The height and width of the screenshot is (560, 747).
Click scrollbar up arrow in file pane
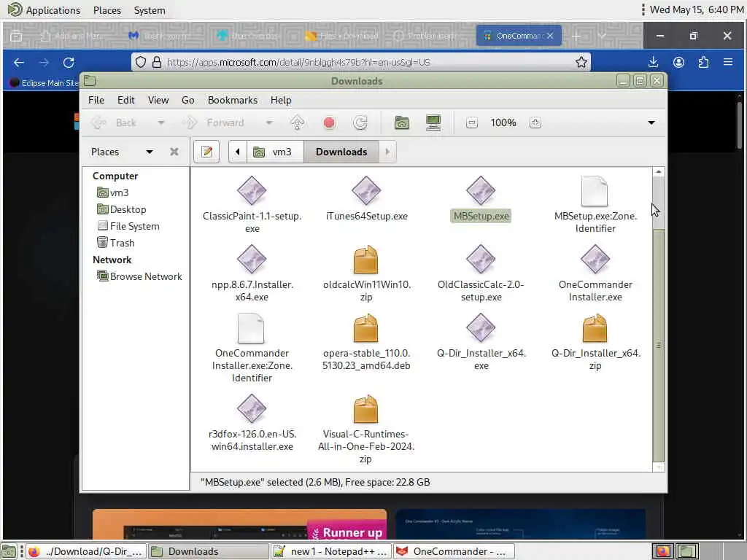click(x=659, y=171)
